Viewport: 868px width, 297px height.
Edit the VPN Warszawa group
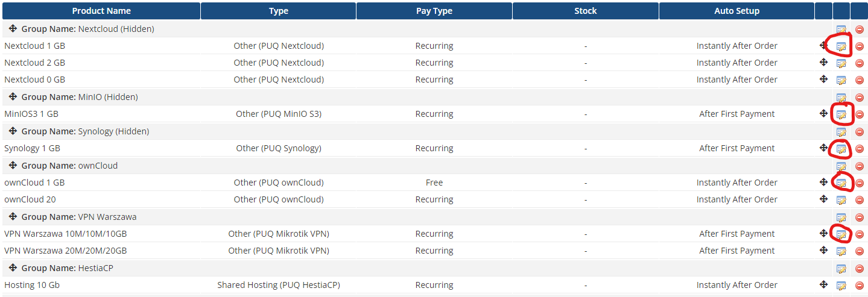click(x=841, y=217)
